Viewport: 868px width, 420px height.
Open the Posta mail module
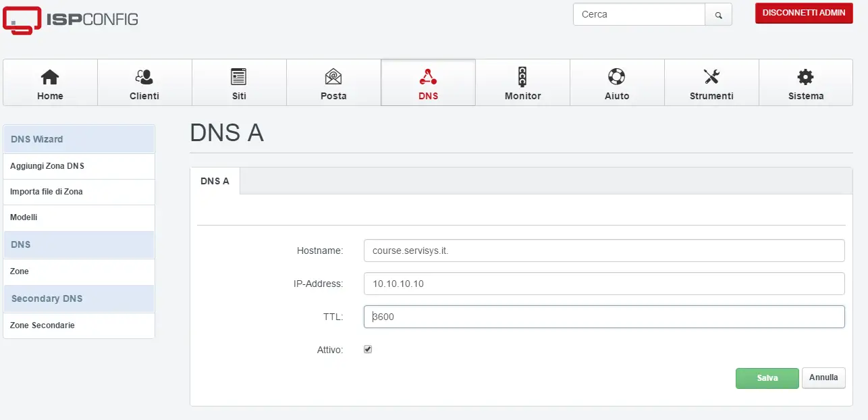[333, 82]
